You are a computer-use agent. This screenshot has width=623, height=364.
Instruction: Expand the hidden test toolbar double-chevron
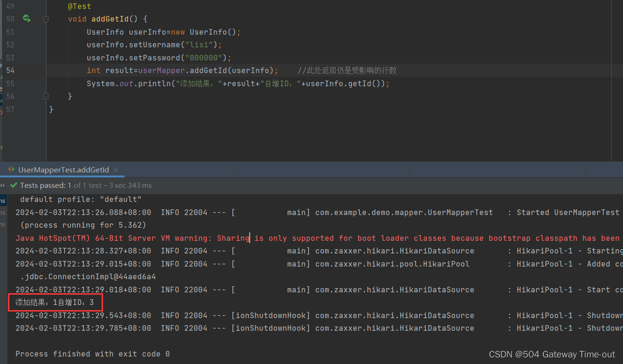pyautogui.click(x=2, y=186)
